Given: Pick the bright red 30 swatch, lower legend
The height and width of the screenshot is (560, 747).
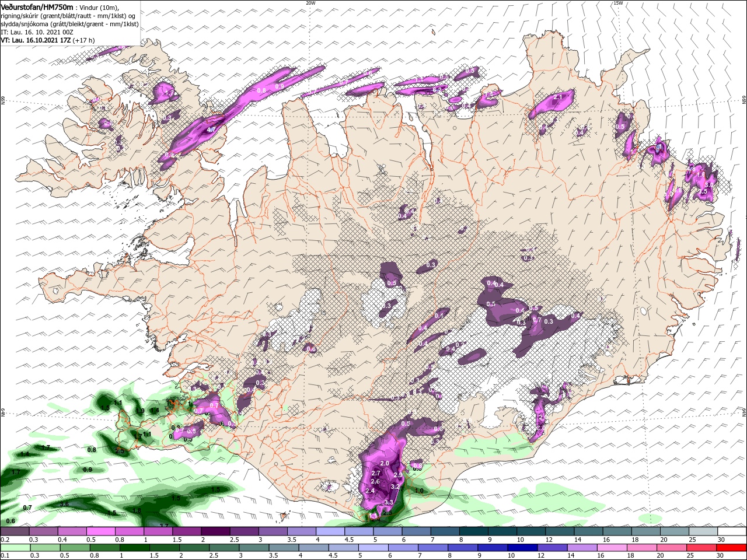Looking at the screenshot, I should tap(732, 548).
